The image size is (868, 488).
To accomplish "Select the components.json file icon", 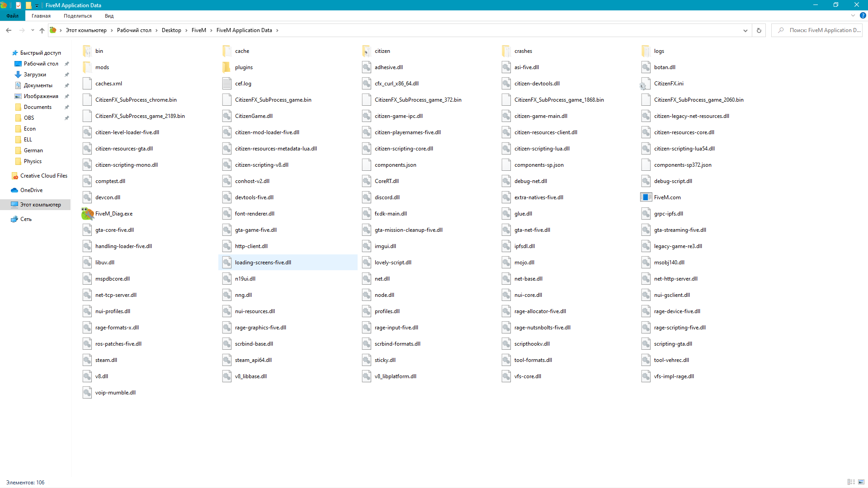I will click(367, 165).
